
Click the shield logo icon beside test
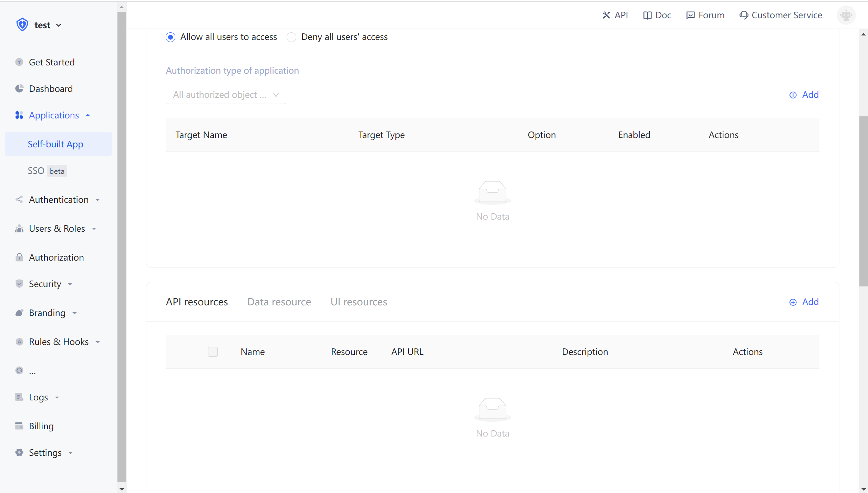click(x=22, y=25)
